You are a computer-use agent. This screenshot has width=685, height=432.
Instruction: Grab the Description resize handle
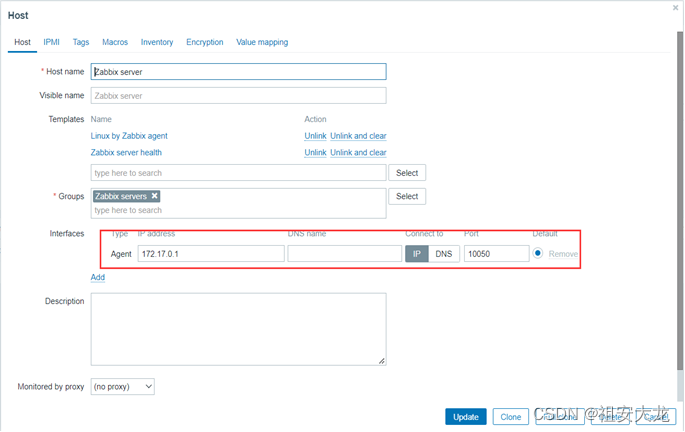click(382, 361)
